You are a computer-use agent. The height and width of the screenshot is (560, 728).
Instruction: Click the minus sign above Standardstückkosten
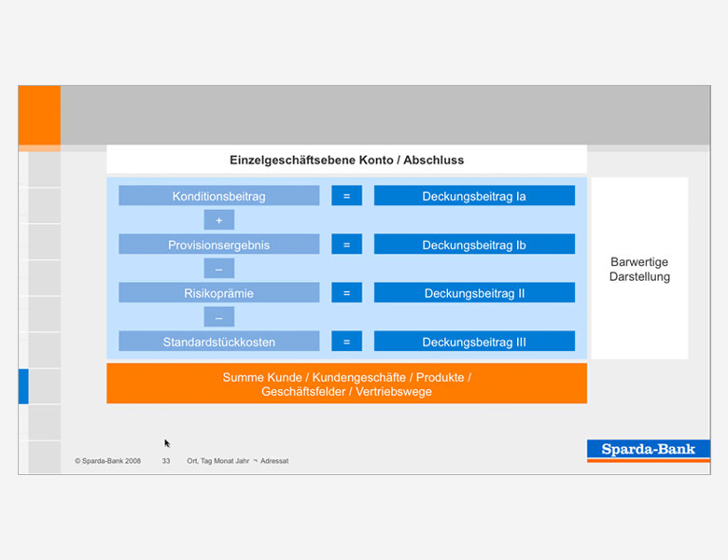click(219, 317)
